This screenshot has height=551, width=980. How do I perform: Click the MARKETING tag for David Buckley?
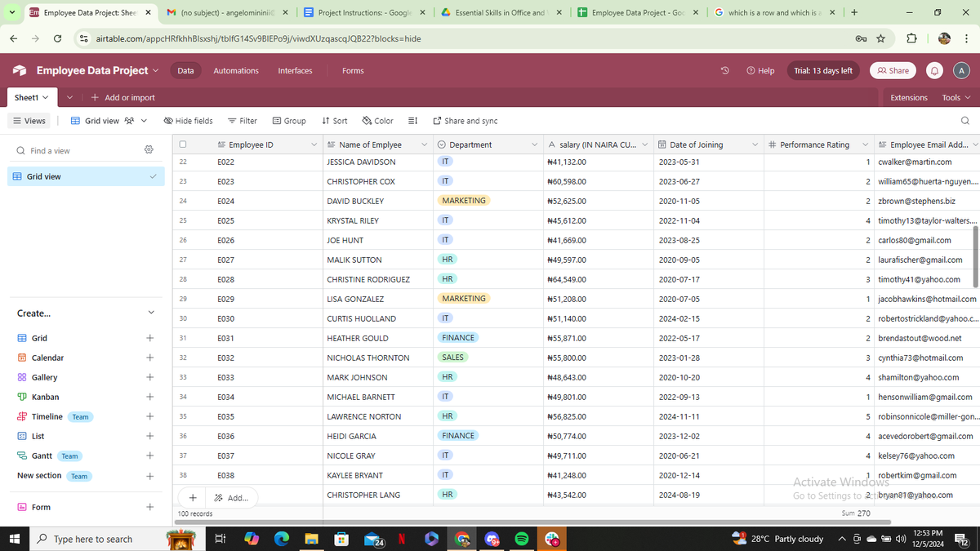tap(464, 201)
